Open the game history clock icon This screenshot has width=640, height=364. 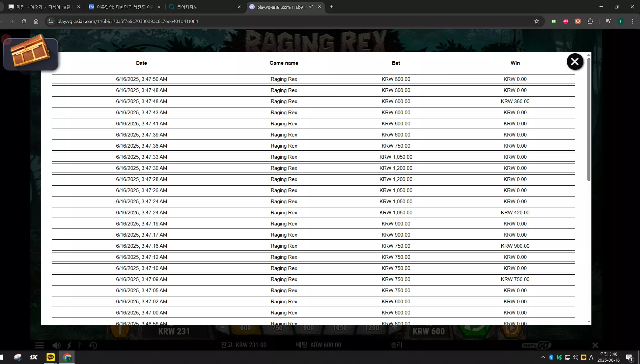click(93, 345)
